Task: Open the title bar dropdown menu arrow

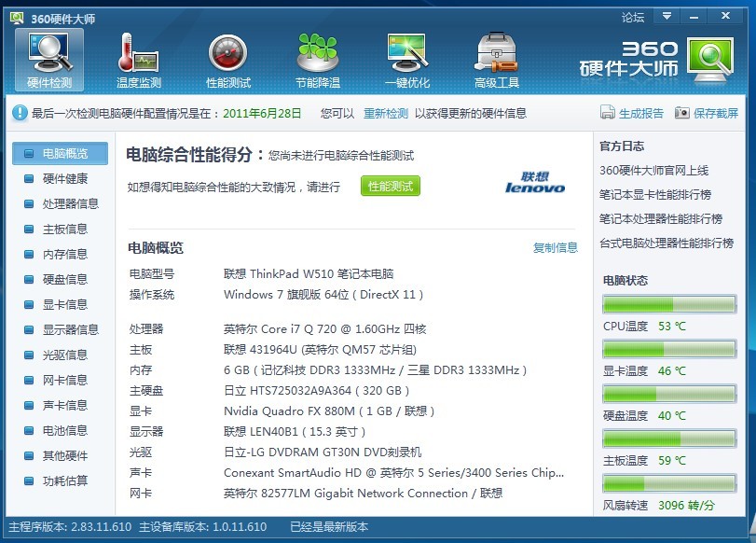Action: click(667, 17)
